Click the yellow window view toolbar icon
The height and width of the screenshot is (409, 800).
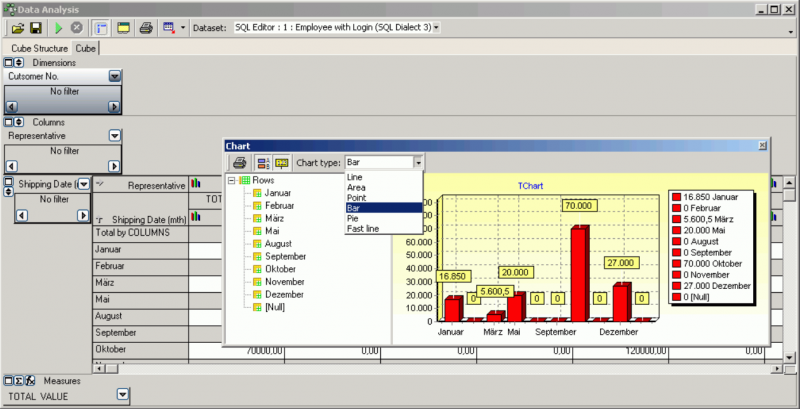pos(122,28)
